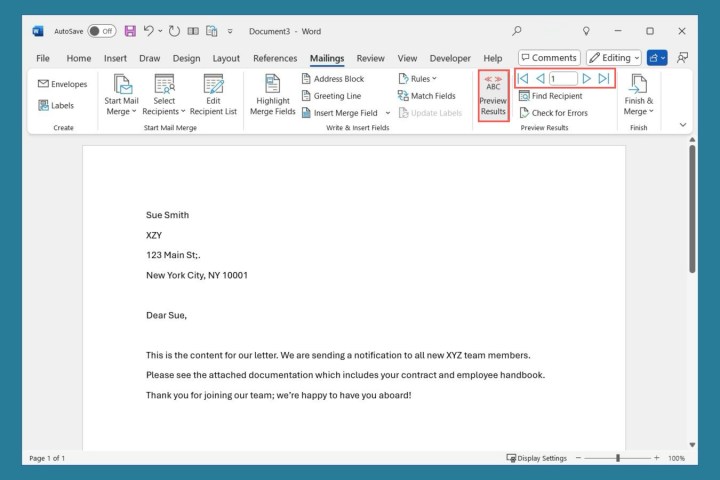Expand the Start Mail Merge dropdown
The width and height of the screenshot is (720, 480).
point(121,95)
